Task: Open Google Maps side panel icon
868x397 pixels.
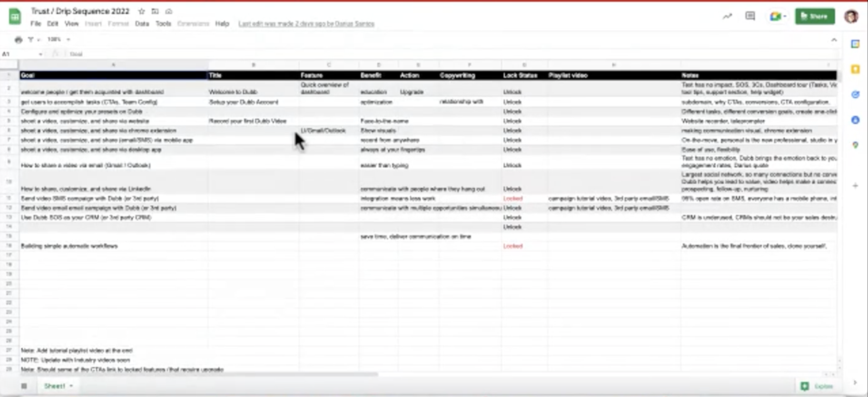Action: click(855, 145)
